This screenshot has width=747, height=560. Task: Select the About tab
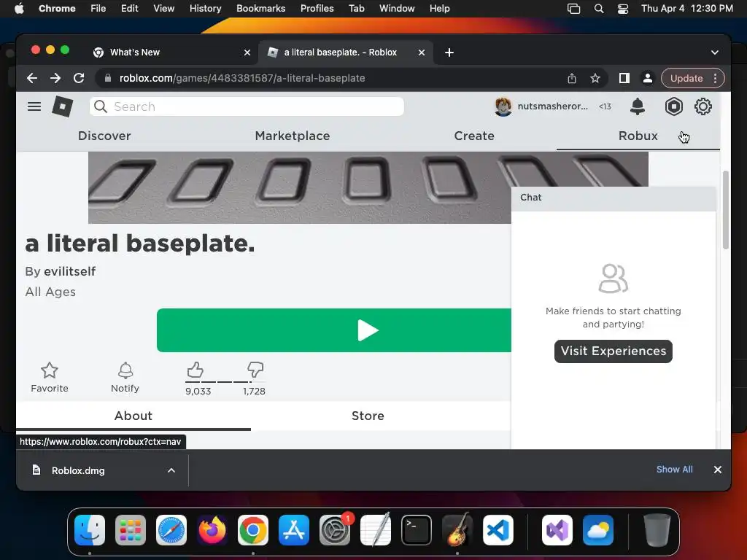click(133, 416)
